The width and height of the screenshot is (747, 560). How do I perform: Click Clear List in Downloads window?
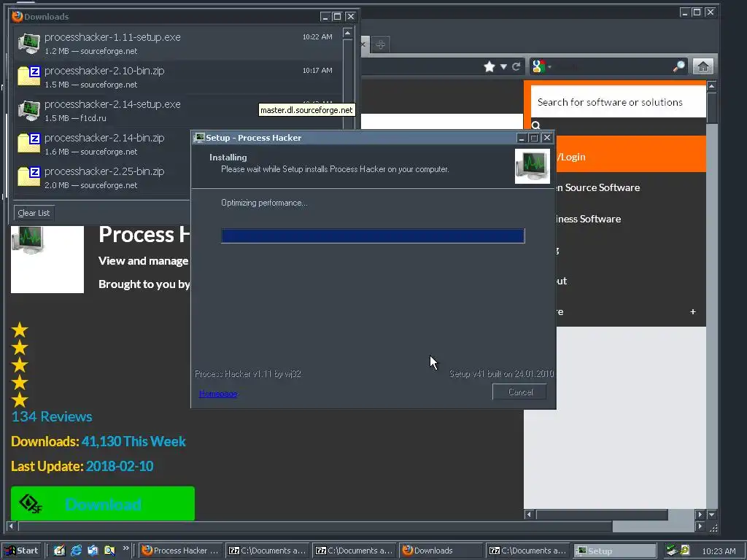click(x=34, y=213)
